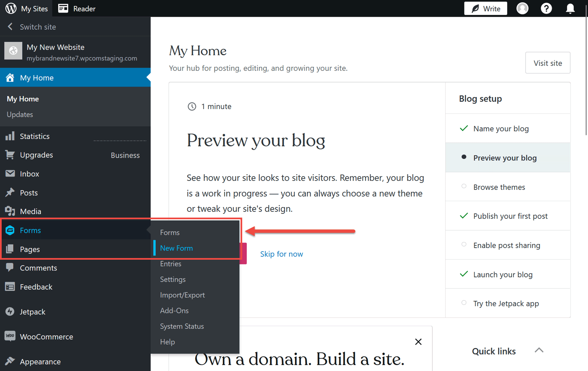
Task: Select the Try the Jetpack app step
Action: click(508, 303)
